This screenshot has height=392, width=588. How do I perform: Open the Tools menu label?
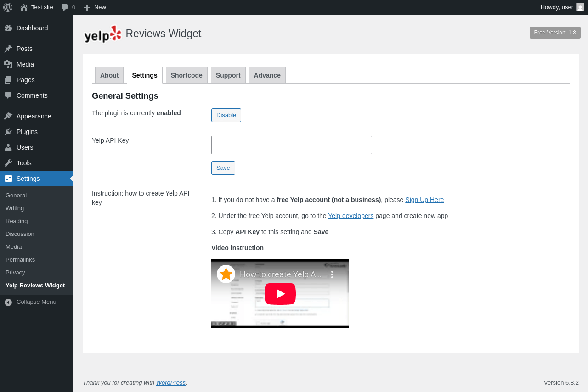[x=24, y=163]
